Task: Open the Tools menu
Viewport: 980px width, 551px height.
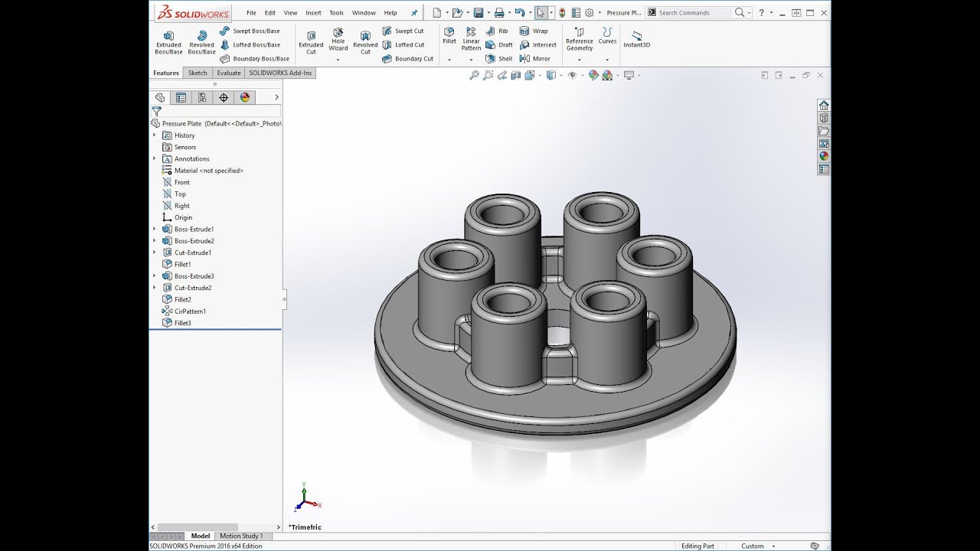Action: click(336, 12)
